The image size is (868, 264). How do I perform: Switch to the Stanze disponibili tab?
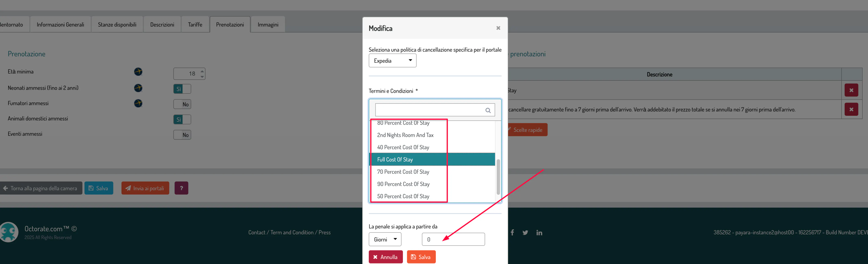coord(117,25)
